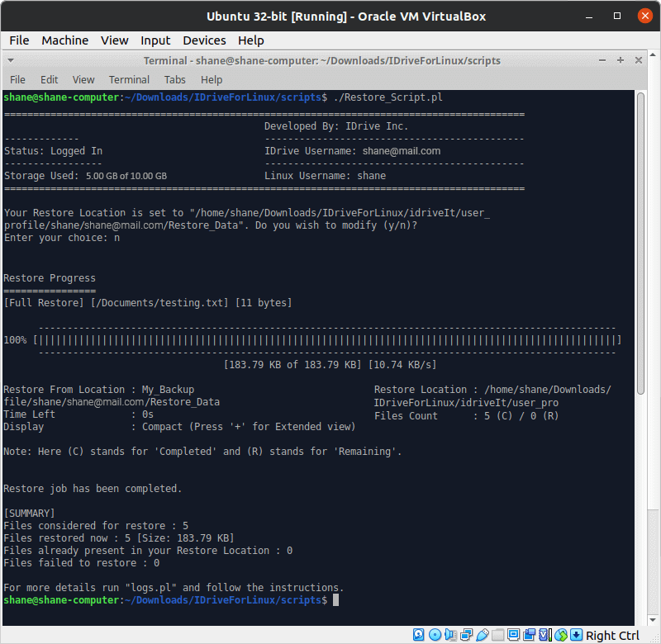Click the Storage Used 5.00 GB text

[x=85, y=176]
